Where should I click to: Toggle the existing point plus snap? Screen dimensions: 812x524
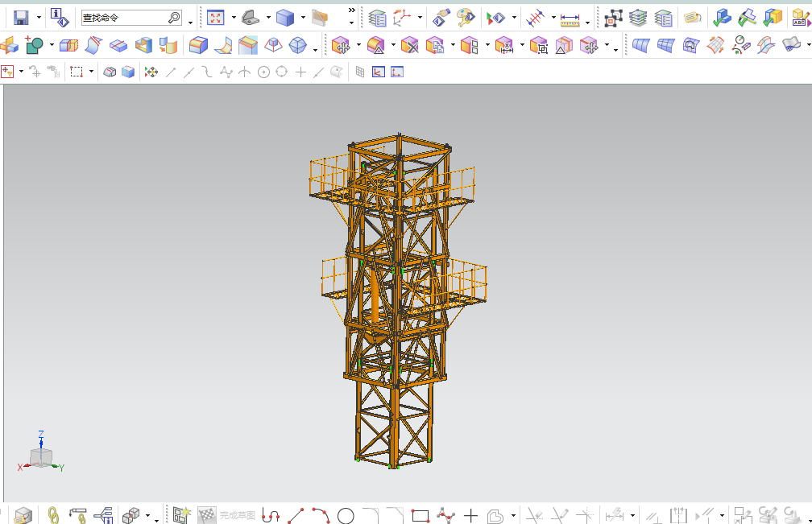coord(301,72)
